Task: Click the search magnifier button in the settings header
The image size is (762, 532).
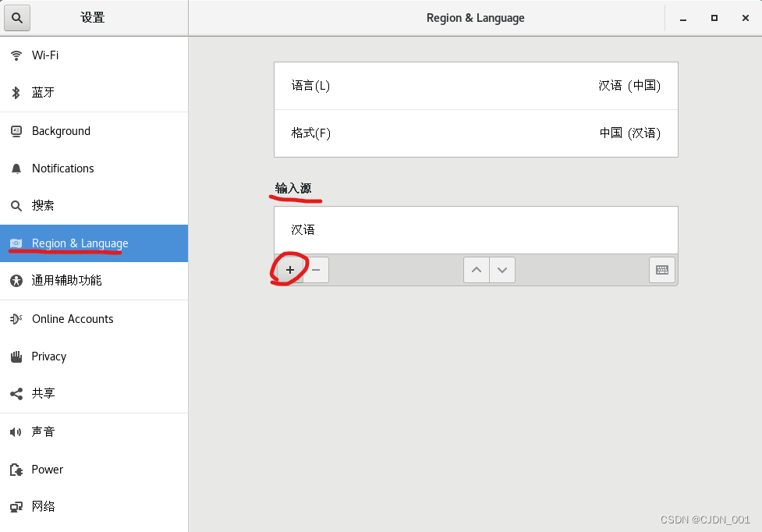Action: (17, 18)
